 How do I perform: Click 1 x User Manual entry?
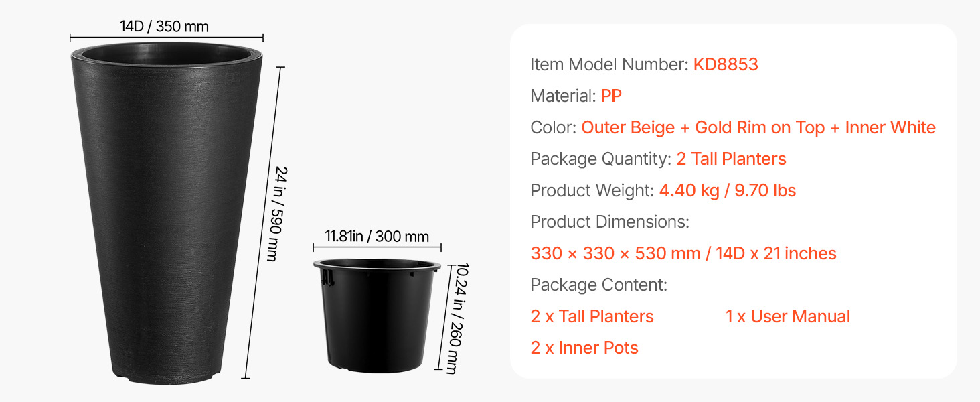point(788,316)
